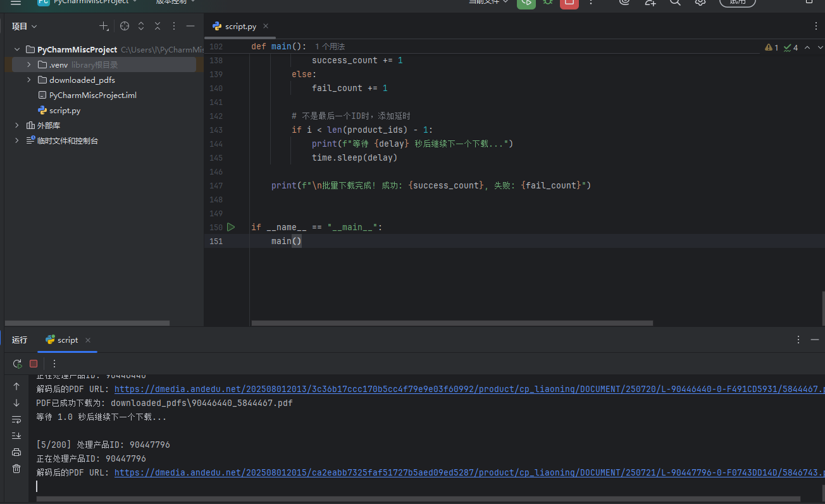Click the editor horizontal scrollbar
Viewport: 825px width, 504px height.
click(x=452, y=323)
